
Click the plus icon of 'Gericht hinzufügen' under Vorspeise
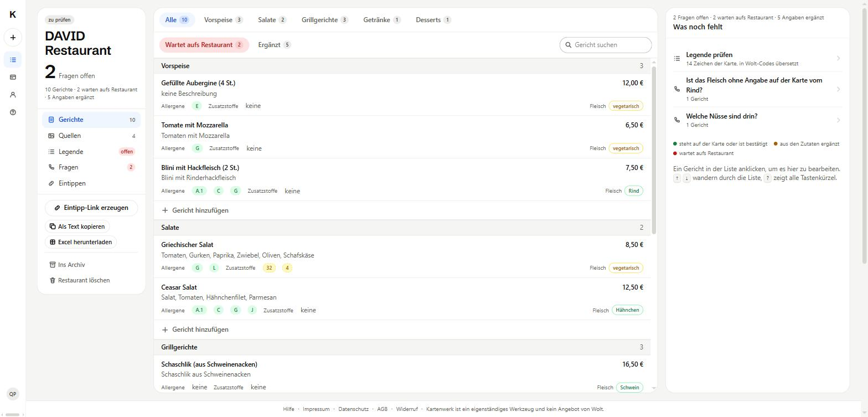(x=165, y=210)
